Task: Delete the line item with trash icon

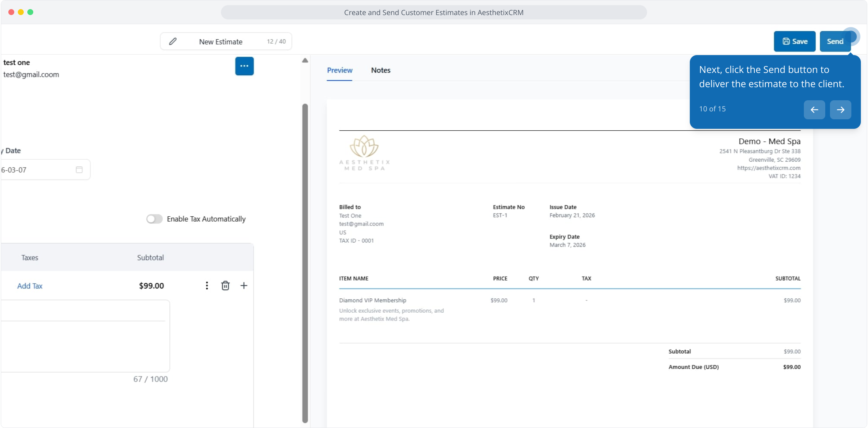Action: click(225, 286)
